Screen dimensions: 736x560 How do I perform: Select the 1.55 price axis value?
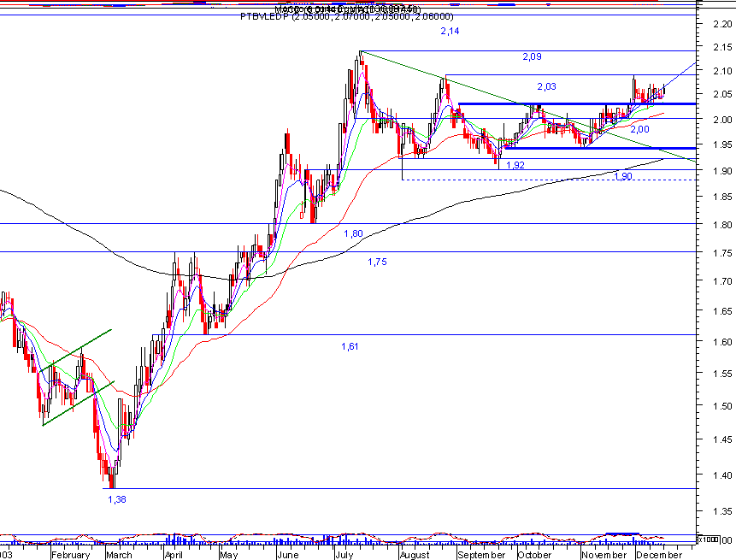(x=722, y=374)
